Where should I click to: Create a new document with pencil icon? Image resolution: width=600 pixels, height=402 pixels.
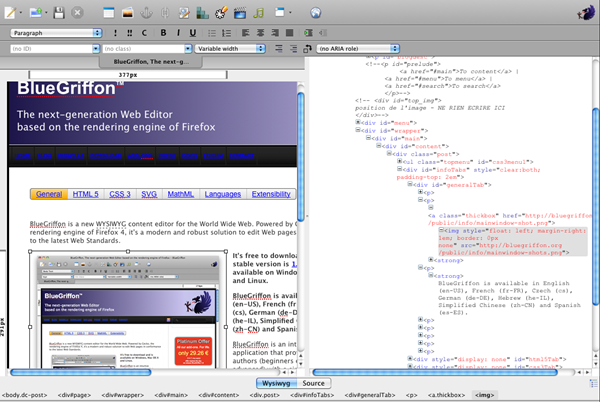click(x=10, y=13)
